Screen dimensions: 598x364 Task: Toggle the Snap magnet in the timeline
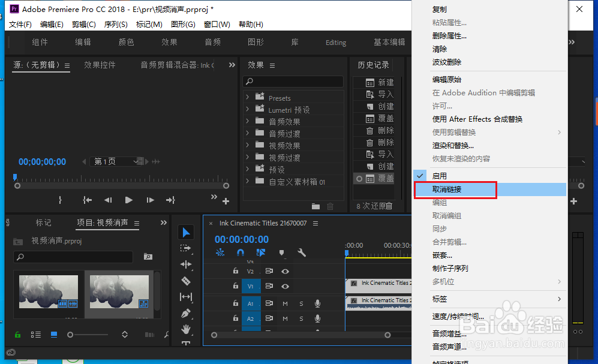tap(239, 252)
